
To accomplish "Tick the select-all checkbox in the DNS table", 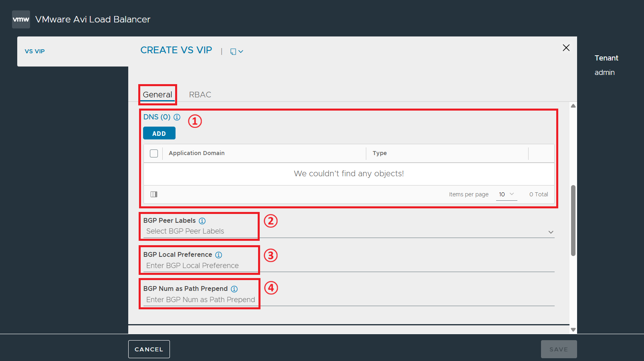I will click(x=154, y=153).
